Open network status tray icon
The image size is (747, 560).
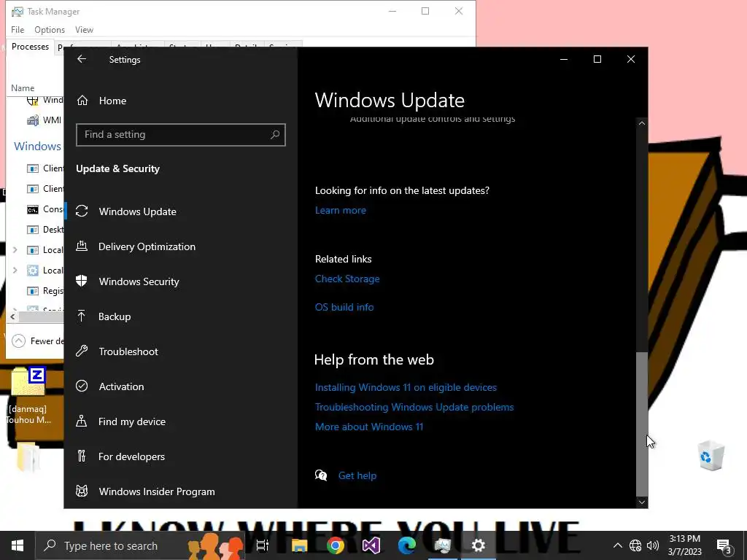pyautogui.click(x=635, y=545)
